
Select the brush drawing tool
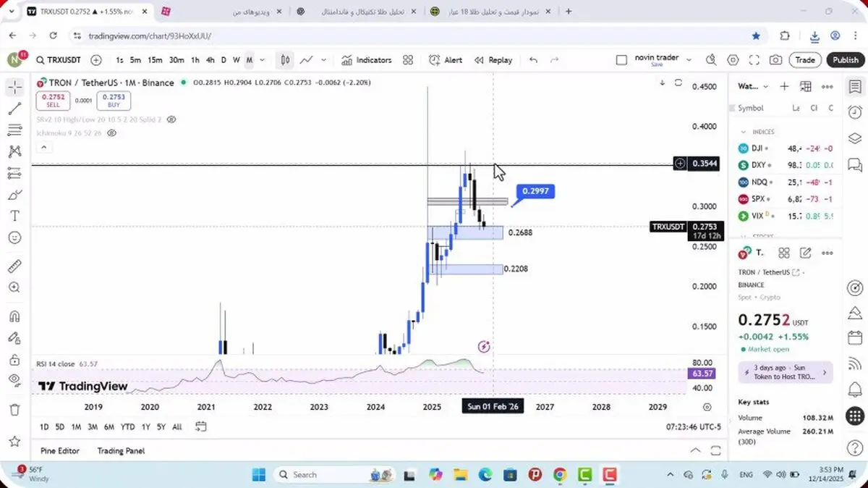14,195
